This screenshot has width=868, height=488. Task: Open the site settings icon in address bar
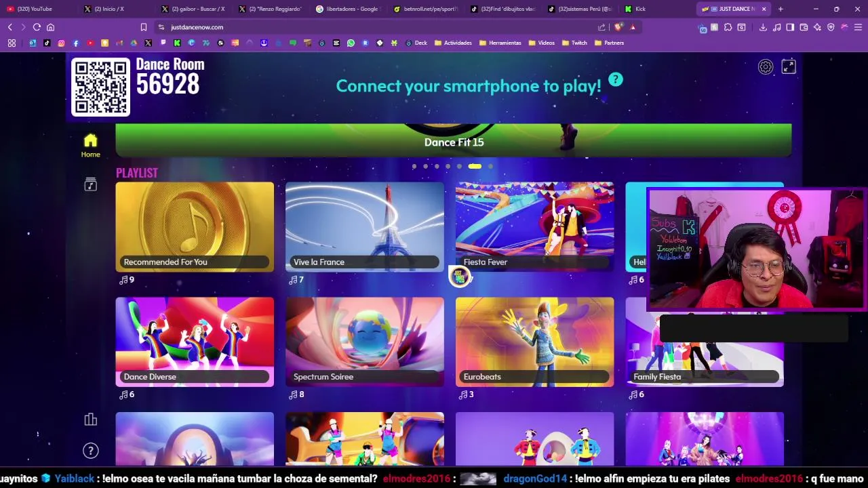161,27
